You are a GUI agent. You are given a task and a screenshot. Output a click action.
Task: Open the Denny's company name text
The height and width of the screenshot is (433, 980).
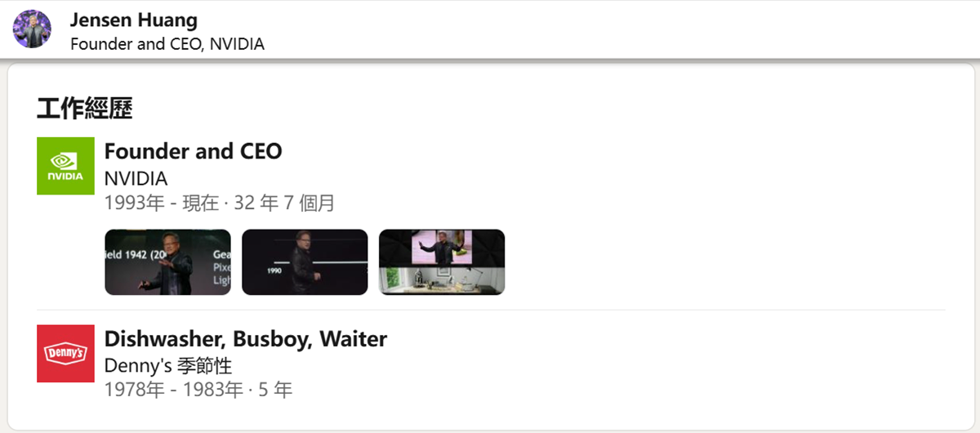click(138, 365)
